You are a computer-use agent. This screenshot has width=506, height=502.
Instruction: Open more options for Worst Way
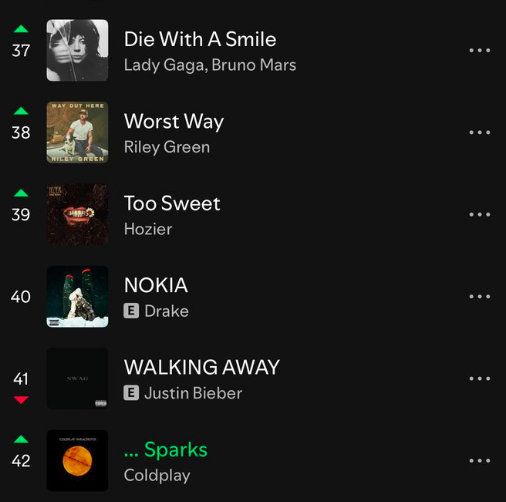[x=480, y=132]
